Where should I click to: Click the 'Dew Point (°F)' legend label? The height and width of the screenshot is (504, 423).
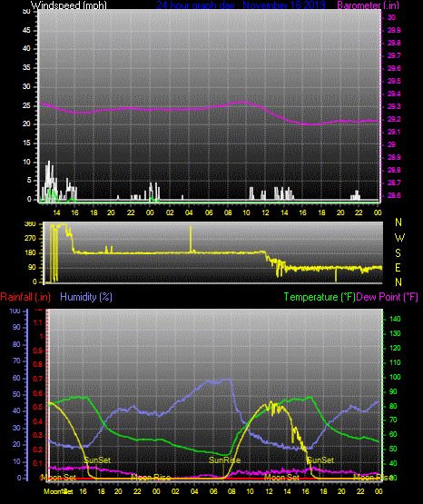click(388, 297)
